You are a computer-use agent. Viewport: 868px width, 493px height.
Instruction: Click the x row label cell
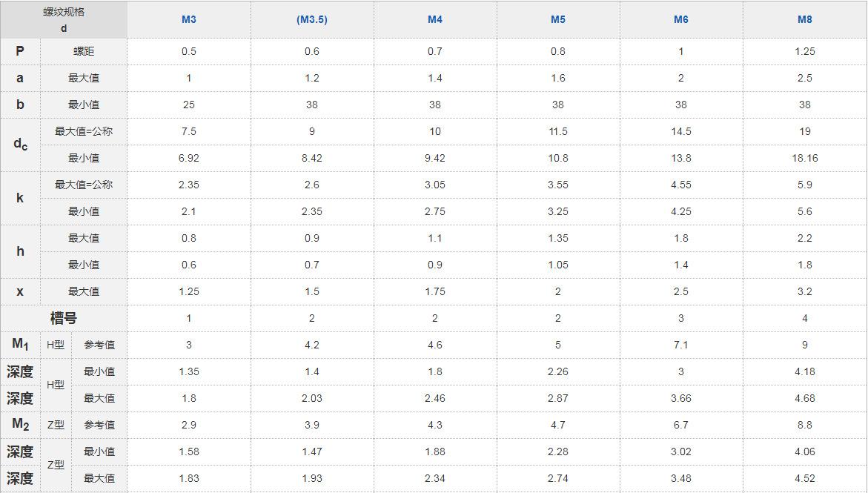[x=20, y=291]
